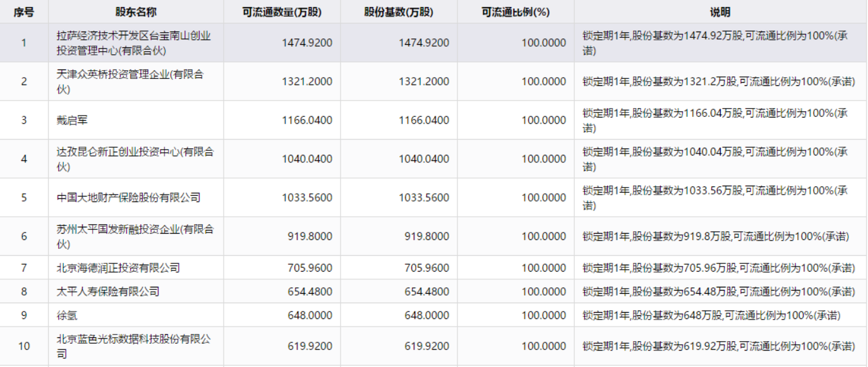Click 序号 9 in 徐氢 row

tap(24, 315)
